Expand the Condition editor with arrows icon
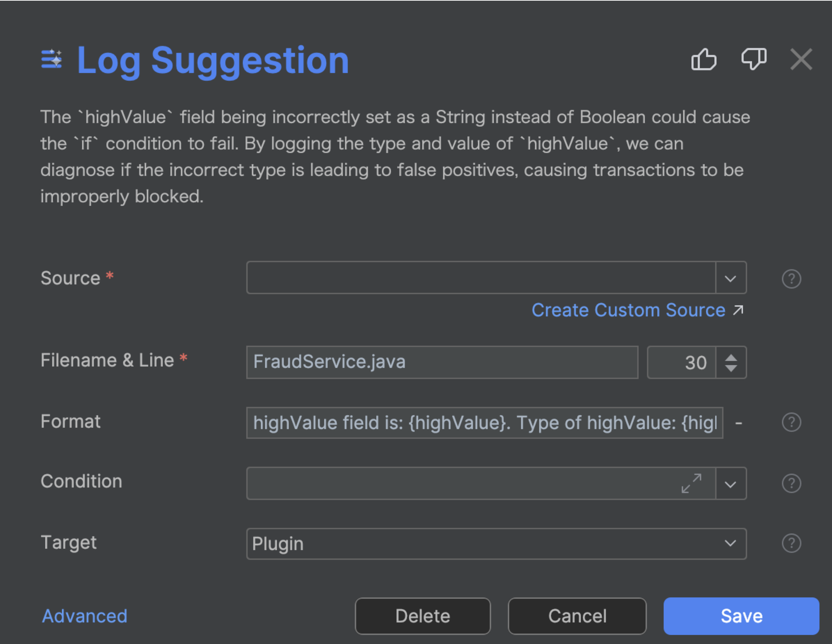The height and width of the screenshot is (644, 832). pos(691,483)
